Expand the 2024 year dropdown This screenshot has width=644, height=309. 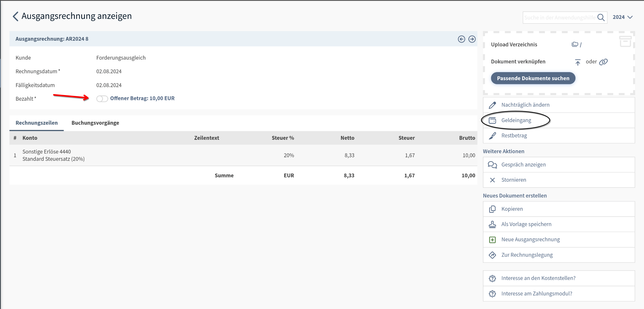(x=622, y=17)
